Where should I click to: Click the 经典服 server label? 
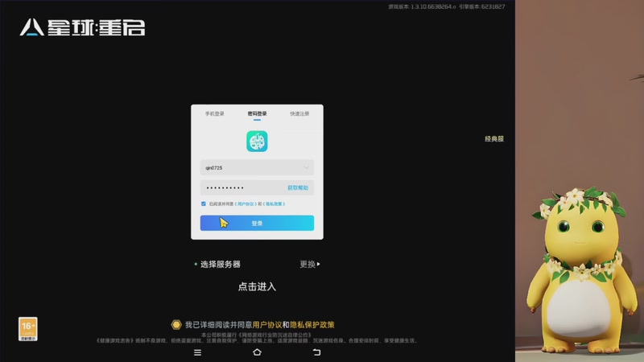[494, 138]
